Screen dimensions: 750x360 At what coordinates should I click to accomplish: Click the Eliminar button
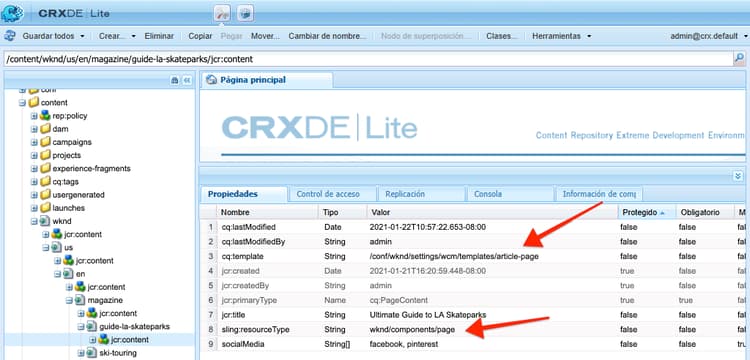click(159, 36)
